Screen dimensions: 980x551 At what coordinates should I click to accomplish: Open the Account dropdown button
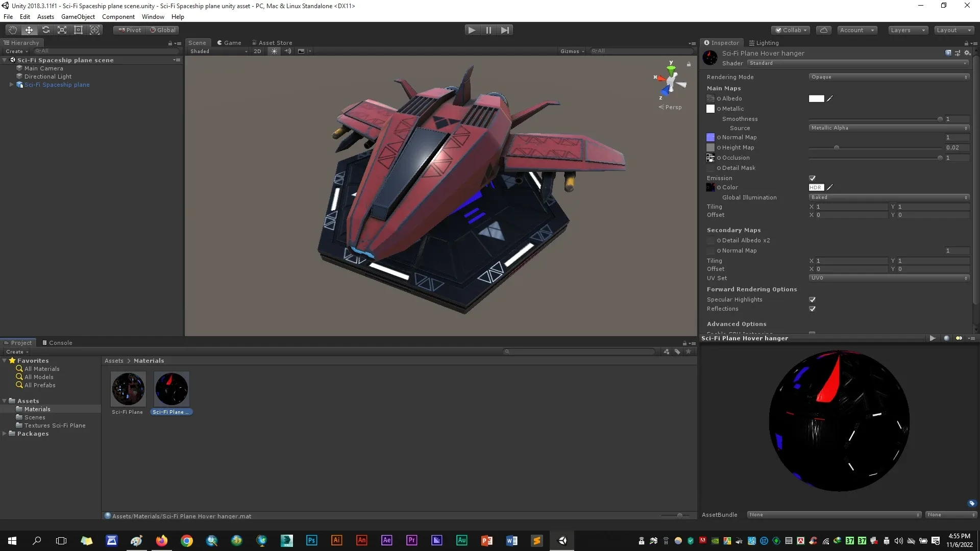[857, 30]
